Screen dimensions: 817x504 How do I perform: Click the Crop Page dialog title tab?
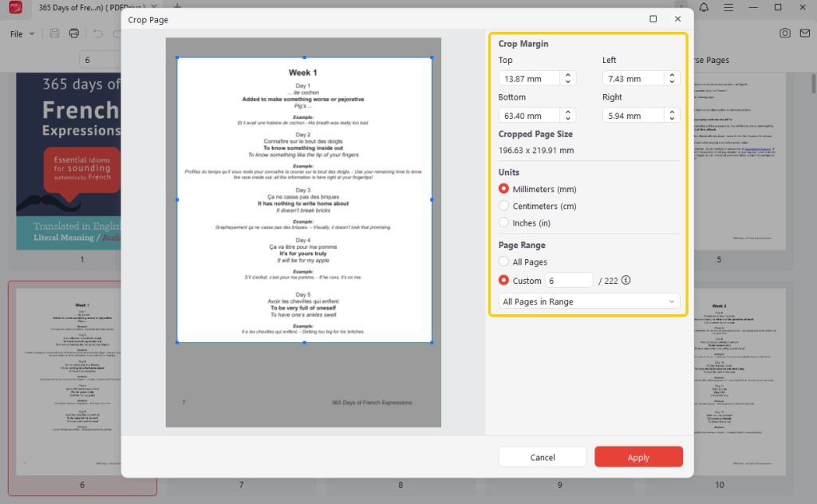(148, 20)
